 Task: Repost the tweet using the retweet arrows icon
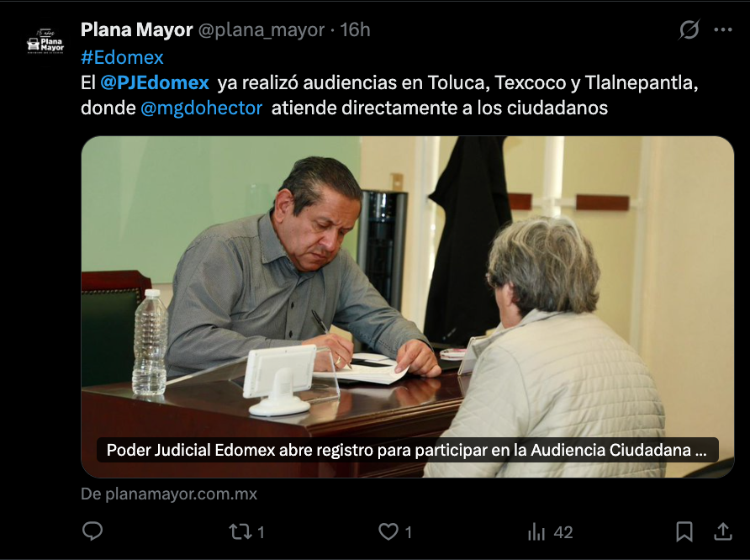(x=239, y=531)
